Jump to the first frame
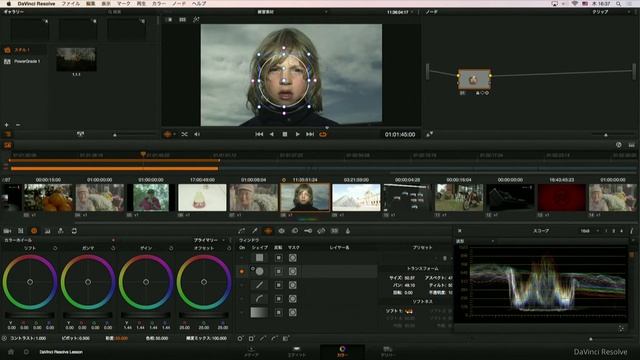The width and height of the screenshot is (640, 360). pyautogui.click(x=259, y=134)
